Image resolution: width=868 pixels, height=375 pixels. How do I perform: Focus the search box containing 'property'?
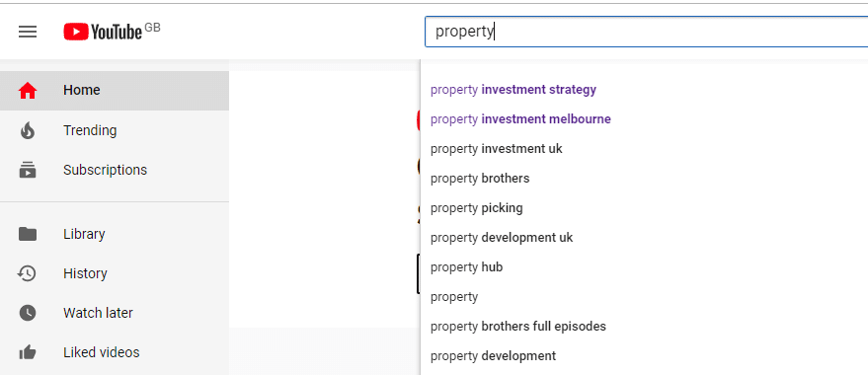646,32
